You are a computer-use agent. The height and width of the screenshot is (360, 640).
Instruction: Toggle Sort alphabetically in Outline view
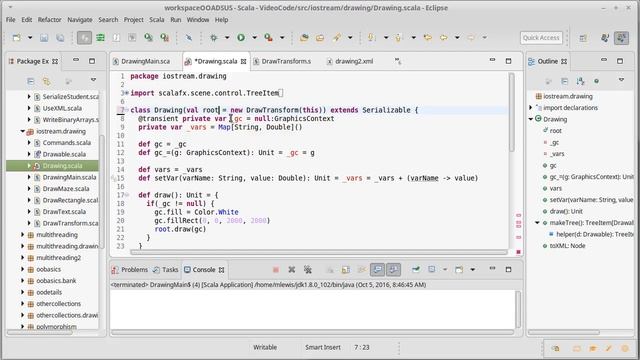pos(580,81)
